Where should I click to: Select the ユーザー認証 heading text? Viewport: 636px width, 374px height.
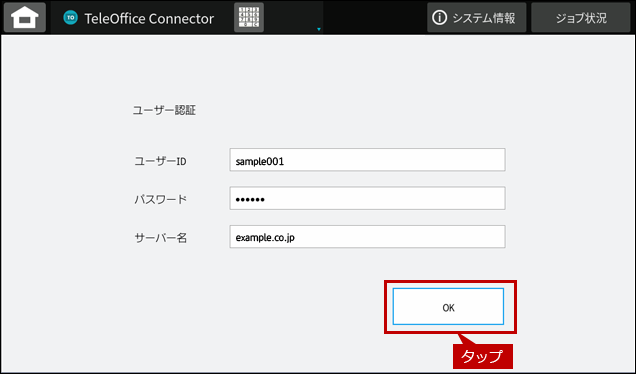(x=164, y=110)
